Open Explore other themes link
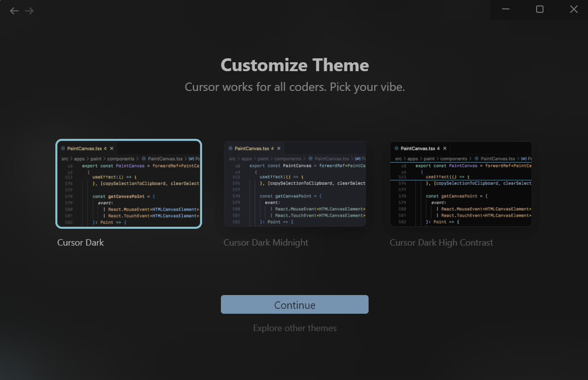Screen dimensions: 588x380 tap(295, 328)
